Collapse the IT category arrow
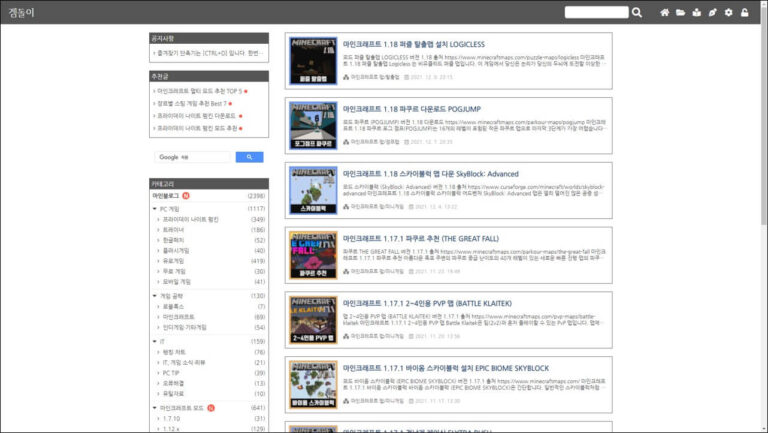 click(155, 341)
